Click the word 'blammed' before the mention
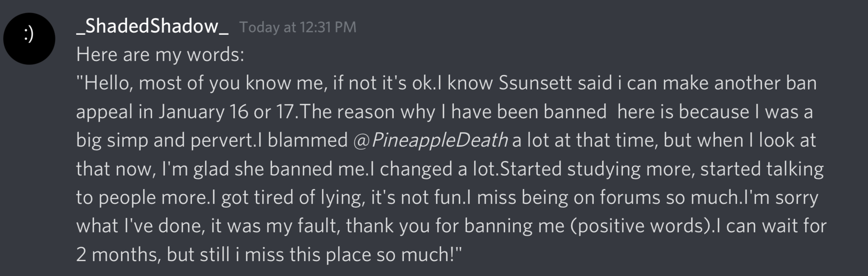 pyautogui.click(x=307, y=140)
